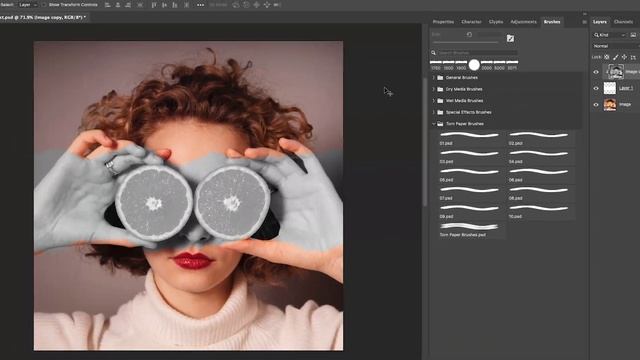
Task: Collapse Torn Paper Brushes folder
Action: click(433, 124)
